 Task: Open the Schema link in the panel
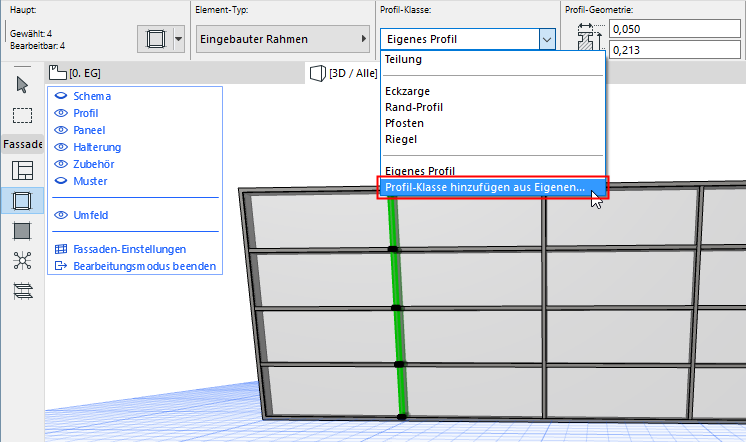[x=92, y=96]
